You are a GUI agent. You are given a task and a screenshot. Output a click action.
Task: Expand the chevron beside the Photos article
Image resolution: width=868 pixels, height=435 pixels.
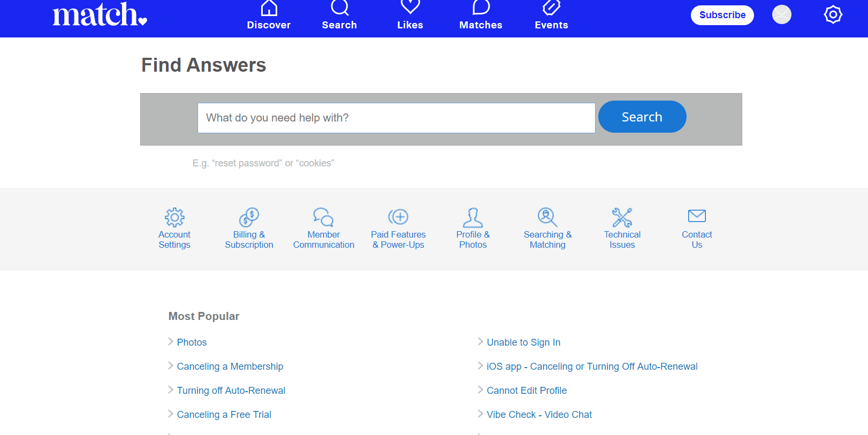pos(171,341)
